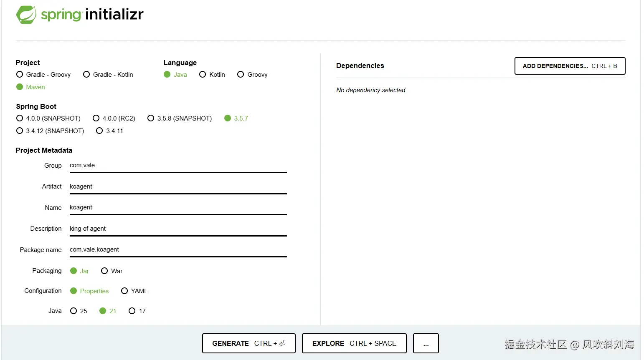Image resolution: width=644 pixels, height=360 pixels.
Task: Choose Groovy language radio
Action: pyautogui.click(x=252, y=75)
